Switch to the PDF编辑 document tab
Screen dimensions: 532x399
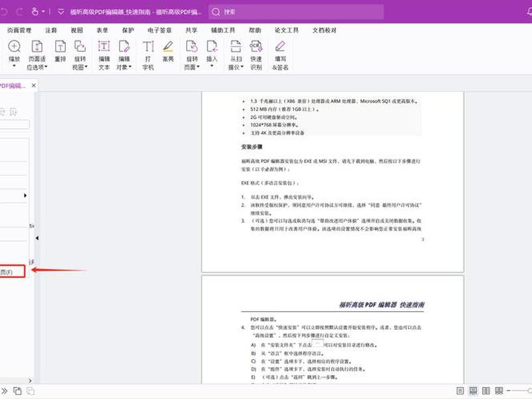click(13, 86)
